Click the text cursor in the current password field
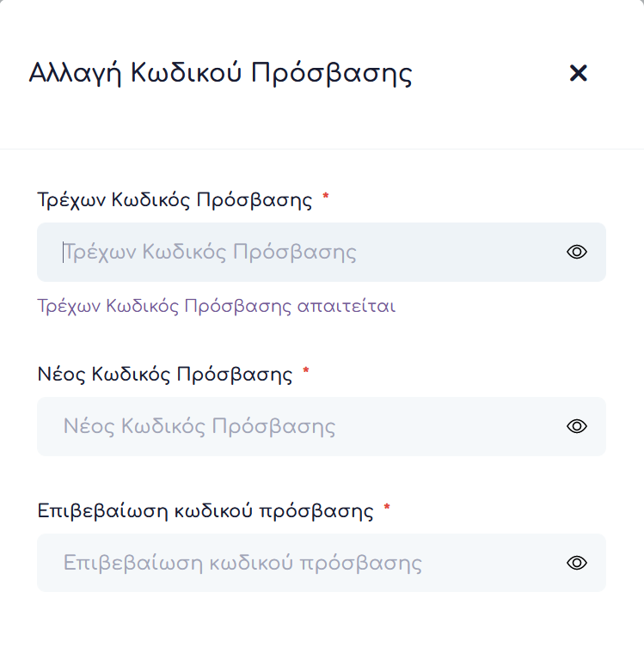 pyautogui.click(x=63, y=253)
